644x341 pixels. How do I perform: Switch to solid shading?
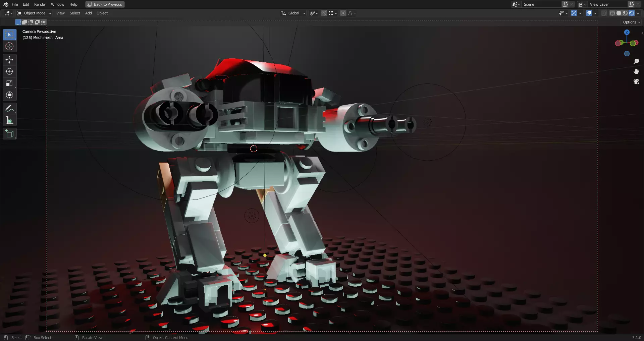[x=619, y=13]
